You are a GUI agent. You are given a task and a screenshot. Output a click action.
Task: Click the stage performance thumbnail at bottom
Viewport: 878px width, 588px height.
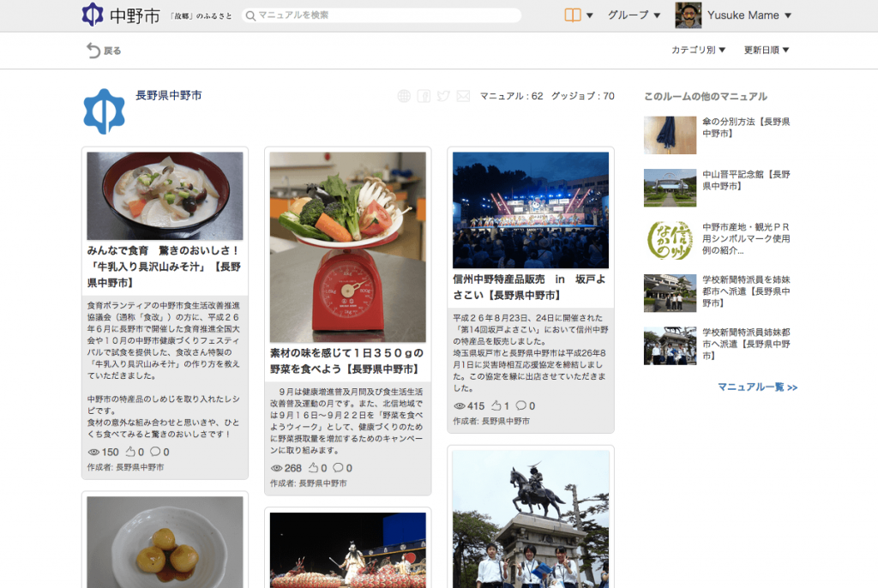coord(348,550)
